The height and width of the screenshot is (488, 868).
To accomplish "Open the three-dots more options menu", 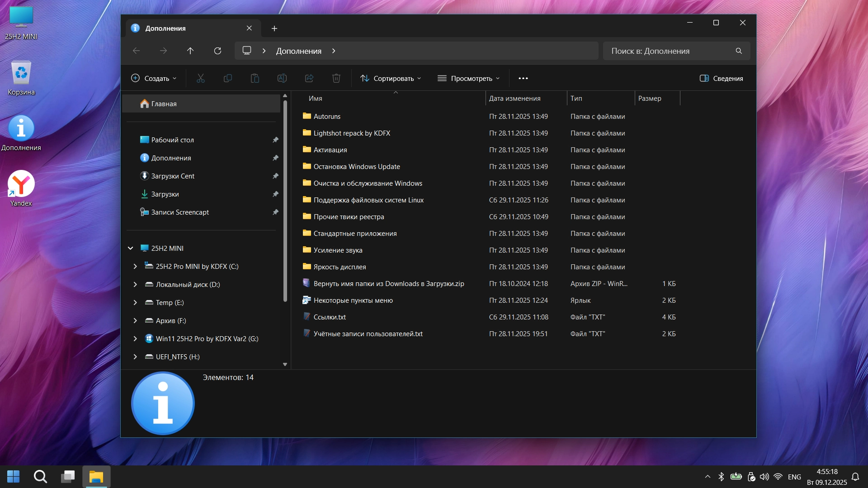I will click(523, 78).
